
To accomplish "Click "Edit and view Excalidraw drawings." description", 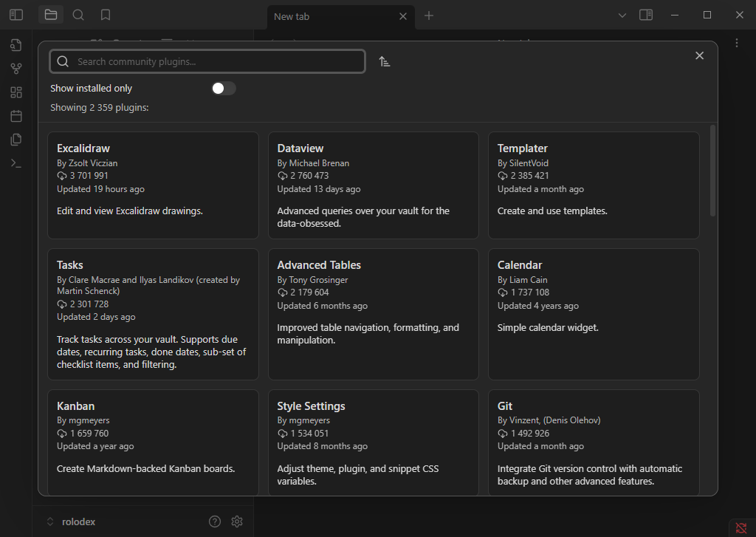I will pos(130,211).
